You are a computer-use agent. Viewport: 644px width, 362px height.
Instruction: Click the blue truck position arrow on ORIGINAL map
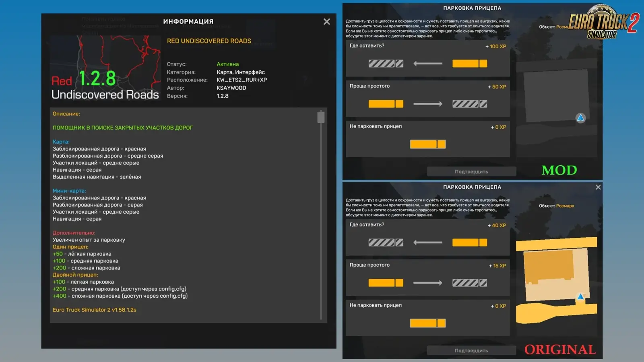click(580, 297)
